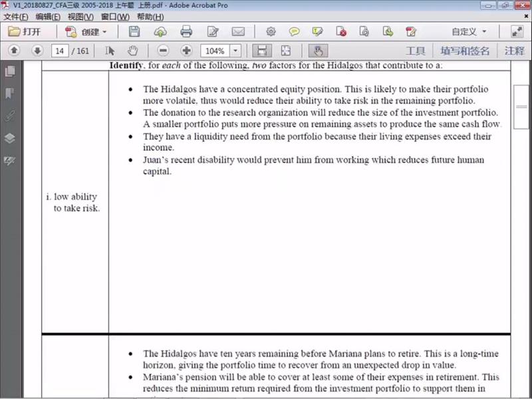Add a sticky note comment icon
This screenshot has width=532, height=399.
[x=294, y=32]
